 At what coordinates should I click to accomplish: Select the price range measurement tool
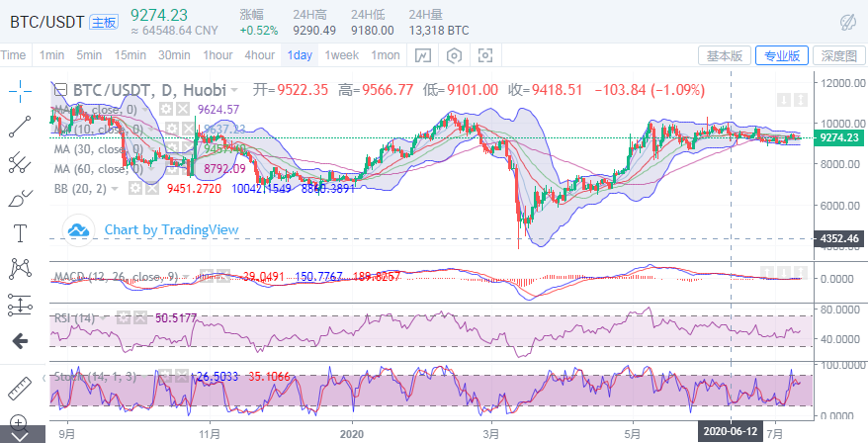[x=20, y=305]
